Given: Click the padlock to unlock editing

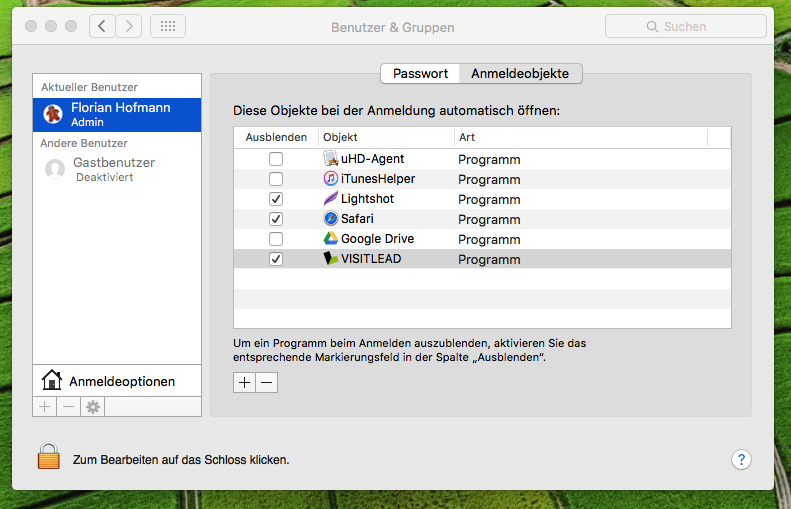Looking at the screenshot, I should point(49,456).
